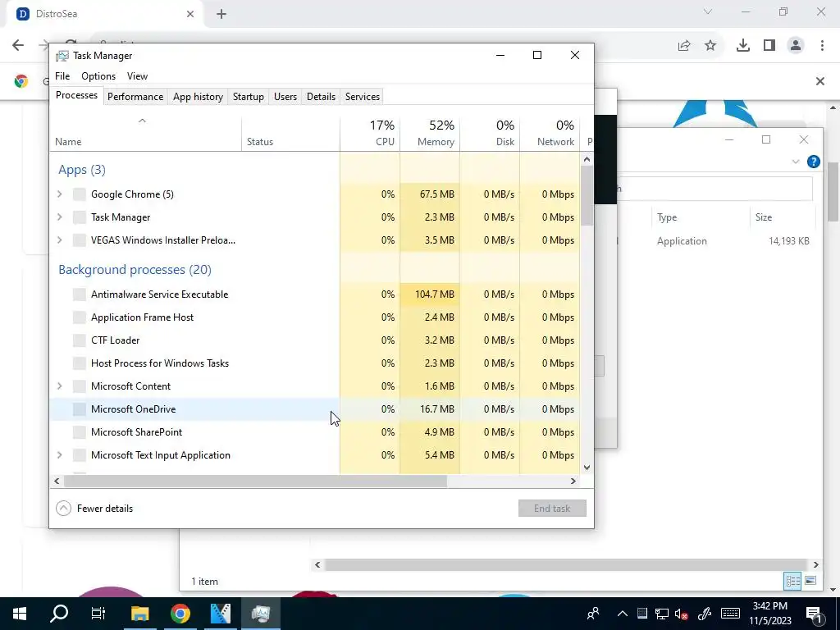Show hidden tray icons chevron

(622, 614)
